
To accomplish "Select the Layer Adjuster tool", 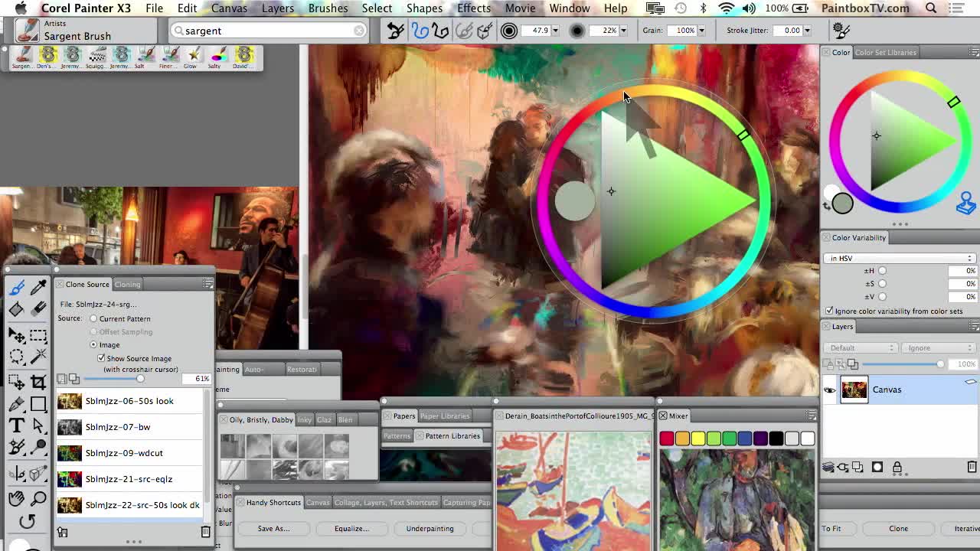I will pyautogui.click(x=16, y=335).
